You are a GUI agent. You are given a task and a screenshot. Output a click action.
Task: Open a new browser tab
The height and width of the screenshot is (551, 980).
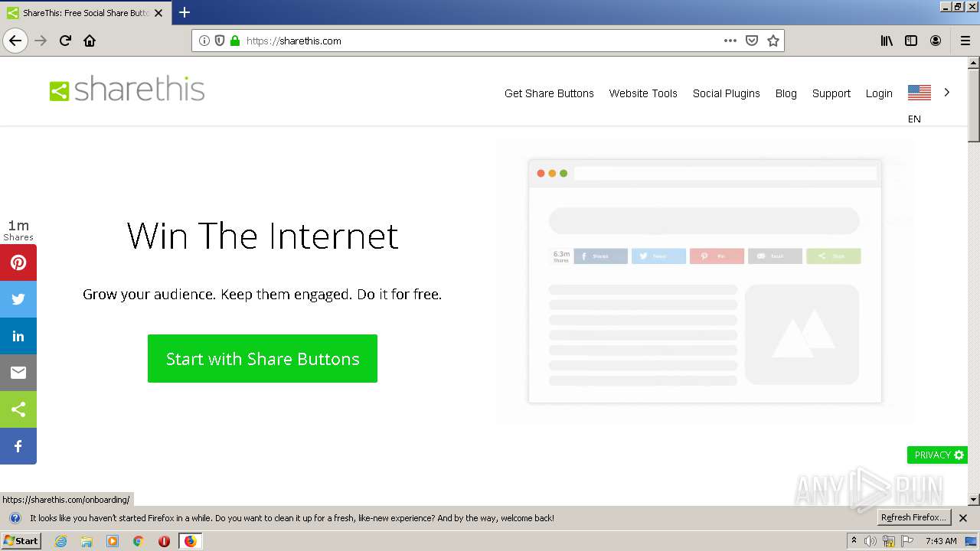(x=185, y=12)
